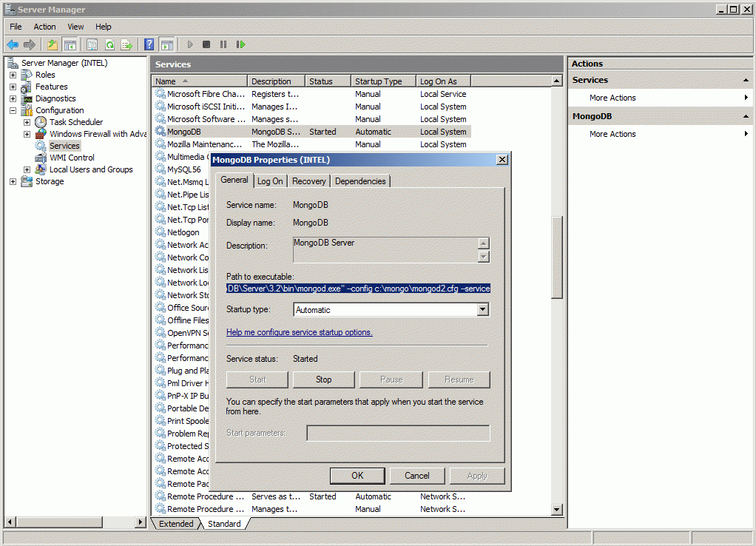Screen dimensions: 756x546
Task: Click the Pause Service toolbar icon
Action: (x=223, y=44)
